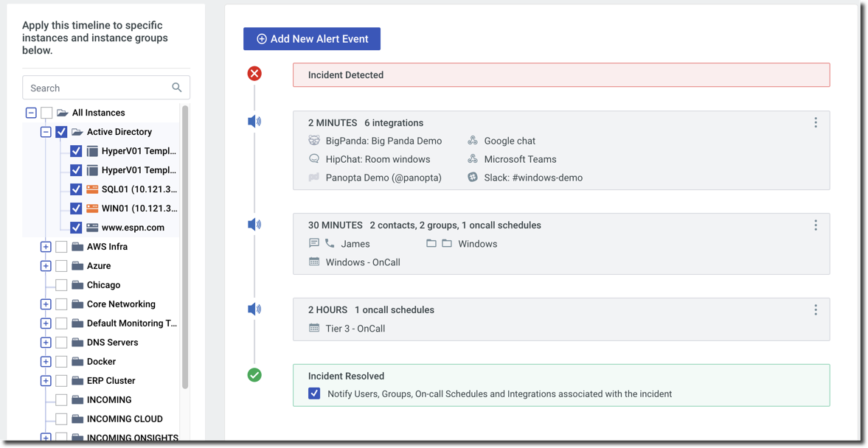The height and width of the screenshot is (448, 868).
Task: Click the instance Search input field
Action: point(96,88)
